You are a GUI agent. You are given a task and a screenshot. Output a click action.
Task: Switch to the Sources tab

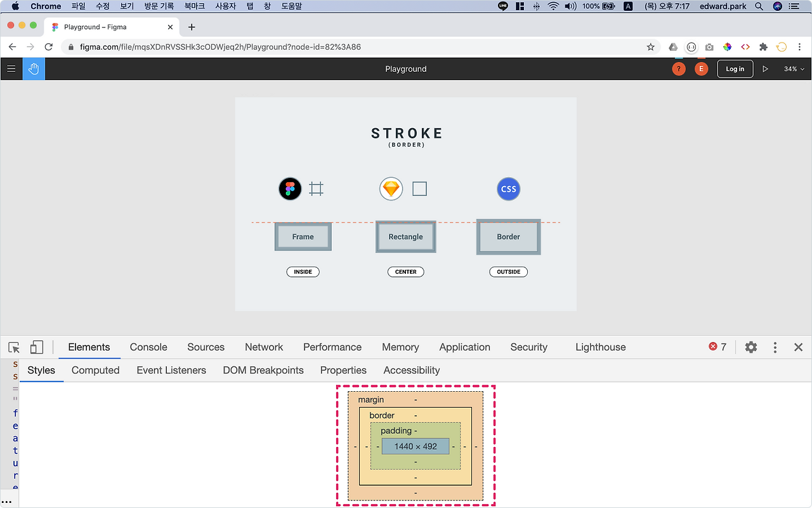[206, 347]
